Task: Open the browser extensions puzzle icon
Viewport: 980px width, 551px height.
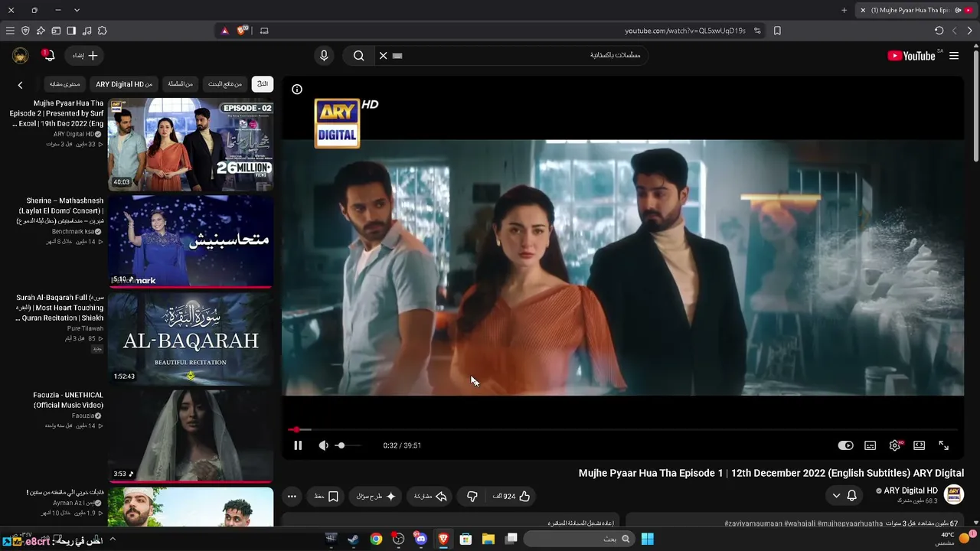Action: tap(103, 31)
